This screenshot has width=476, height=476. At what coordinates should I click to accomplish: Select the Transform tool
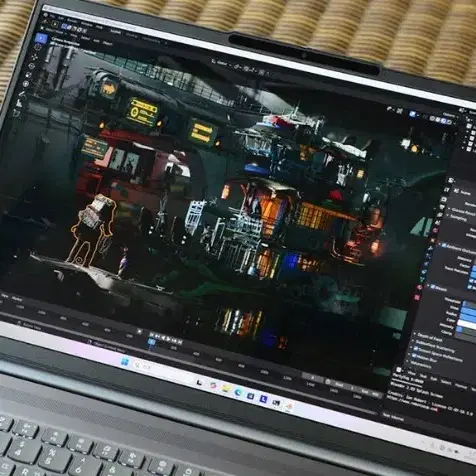[26, 84]
